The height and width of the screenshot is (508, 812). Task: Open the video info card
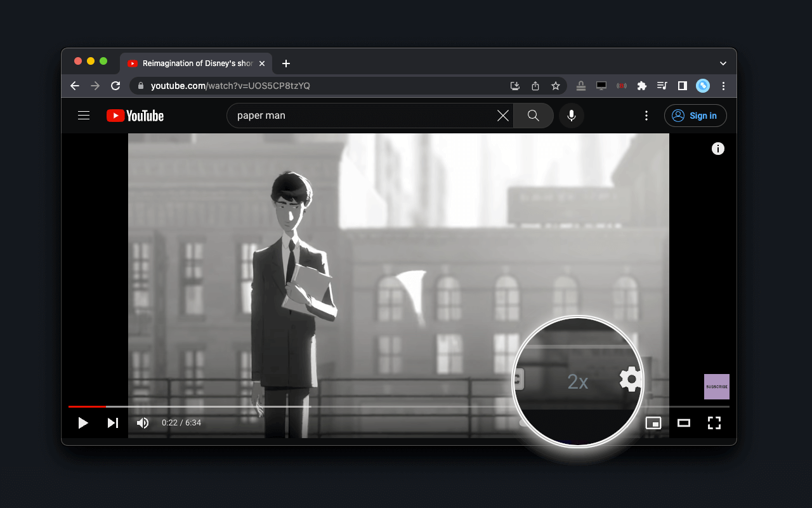click(x=718, y=149)
